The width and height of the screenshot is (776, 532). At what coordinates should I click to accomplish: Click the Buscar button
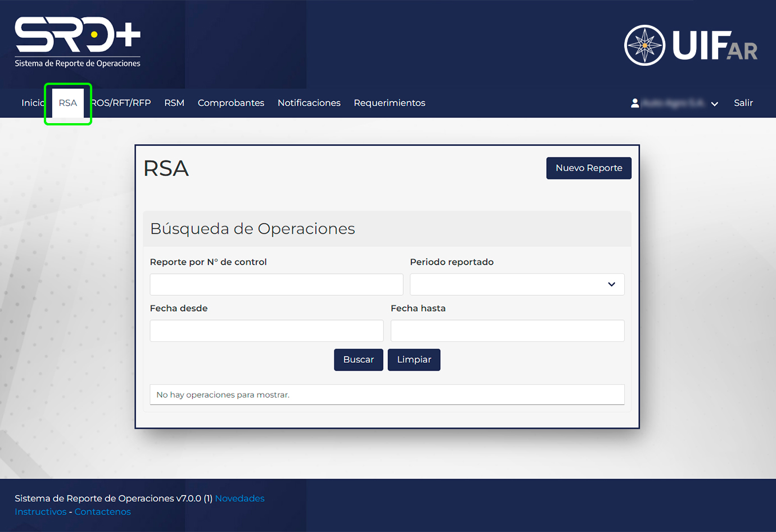point(358,360)
